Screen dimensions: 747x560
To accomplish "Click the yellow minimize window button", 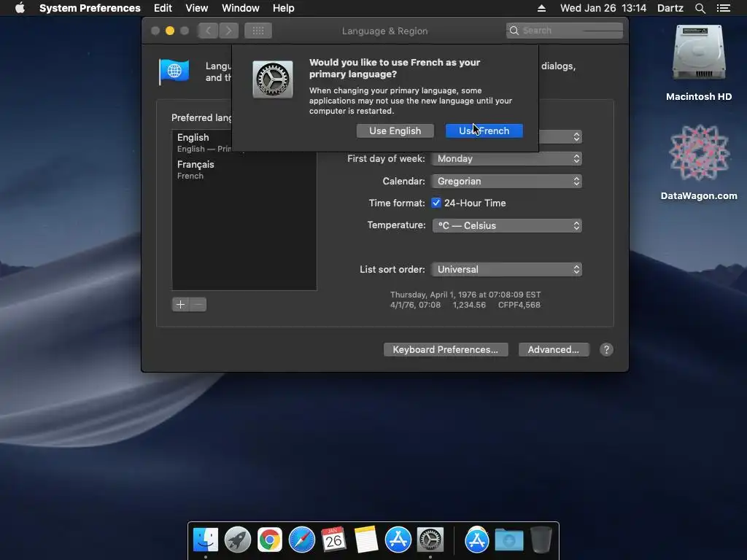I will 169,31.
